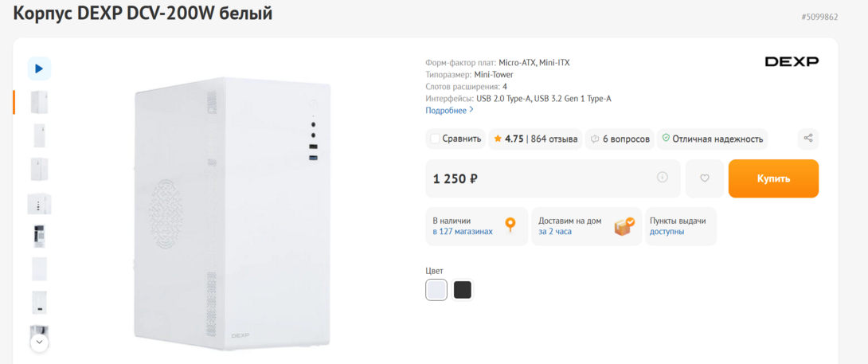The image size is (868, 364).
Task: Click the price info icon
Action: (x=663, y=178)
